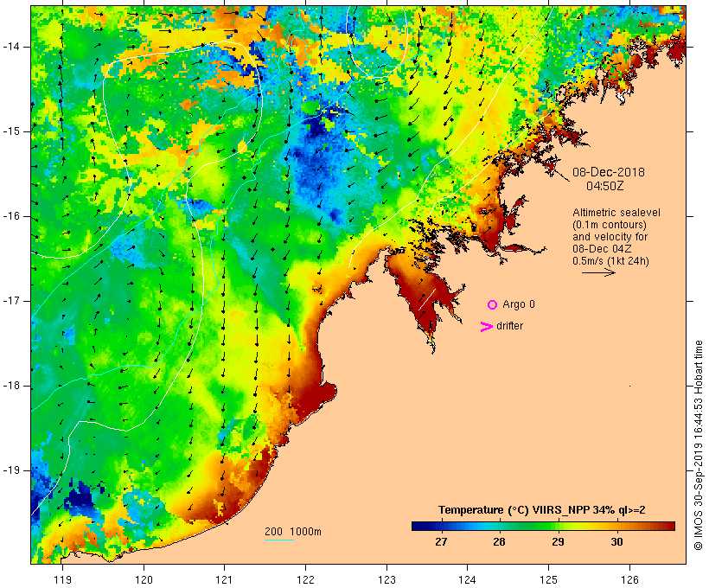Click color bar label 27
The height and width of the screenshot is (588, 709).
tap(441, 542)
